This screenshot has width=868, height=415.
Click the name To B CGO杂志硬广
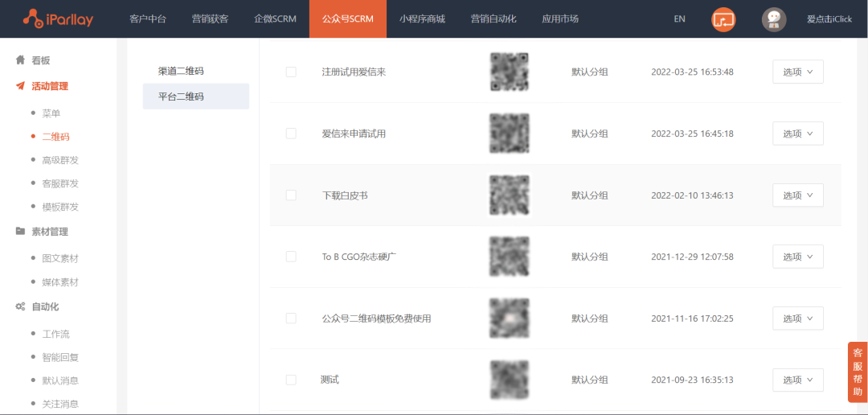359,257
